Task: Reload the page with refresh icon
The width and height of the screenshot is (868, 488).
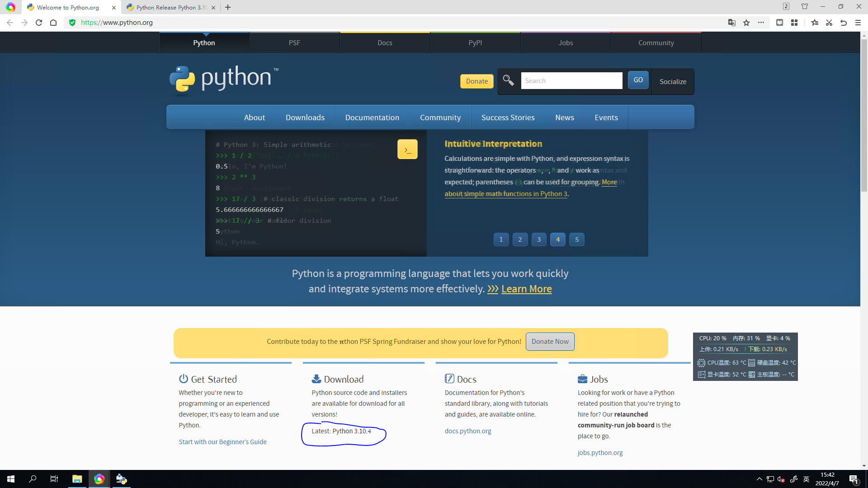Action: [39, 23]
